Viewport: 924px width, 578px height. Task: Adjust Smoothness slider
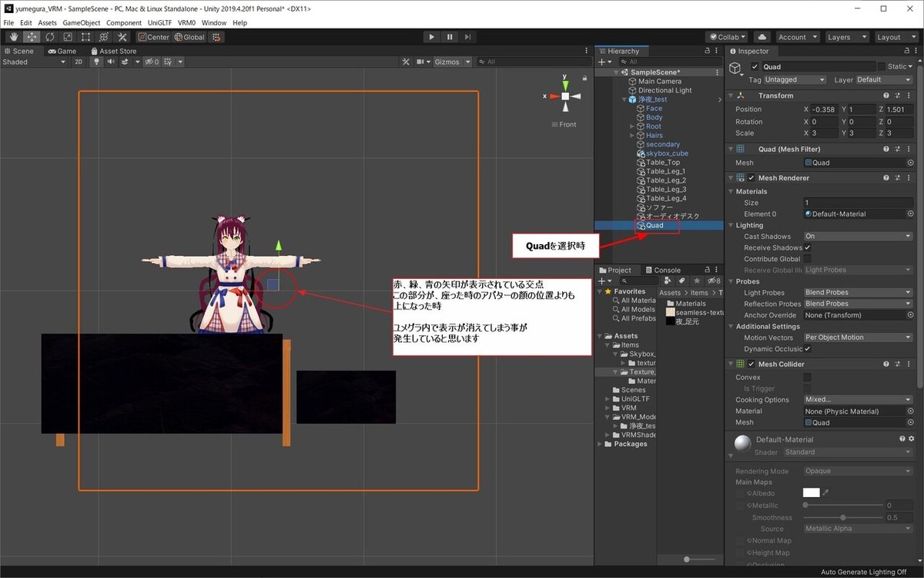coord(843,517)
